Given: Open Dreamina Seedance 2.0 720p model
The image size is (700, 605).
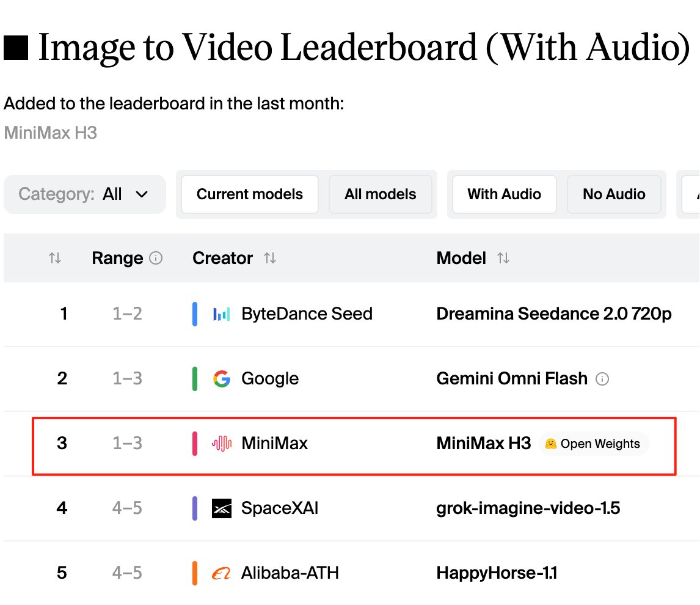Looking at the screenshot, I should (x=553, y=314).
